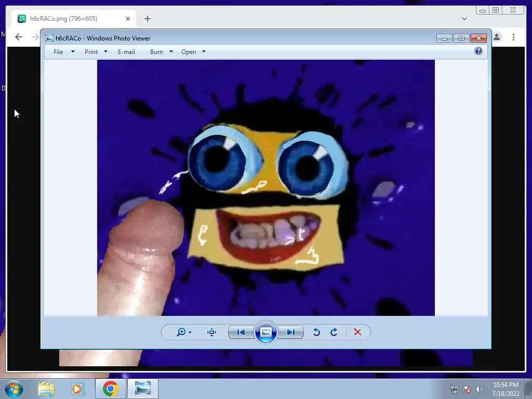Open the File menu in Photo Viewer
Screen dimensions: 532x399
pos(58,52)
